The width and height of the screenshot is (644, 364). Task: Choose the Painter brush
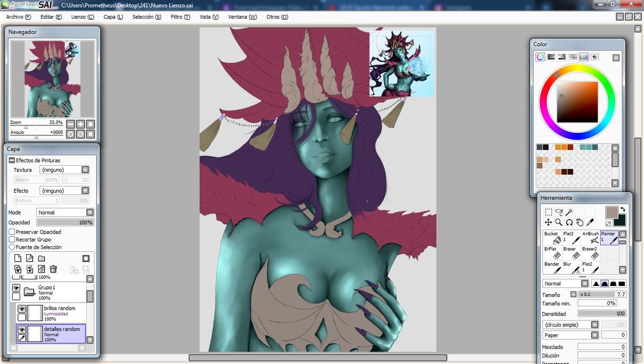609,238
